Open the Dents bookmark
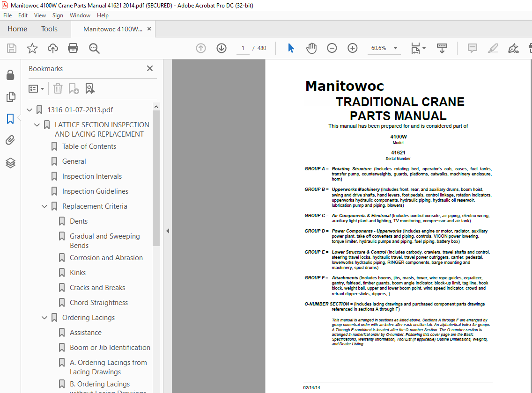This screenshot has height=393, width=532. click(x=79, y=221)
